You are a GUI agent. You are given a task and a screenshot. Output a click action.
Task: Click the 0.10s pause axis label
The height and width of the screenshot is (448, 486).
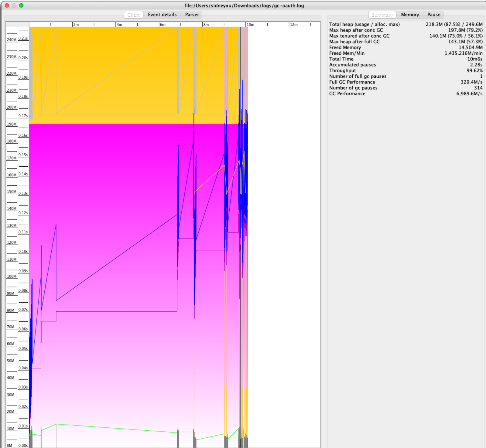click(23, 251)
